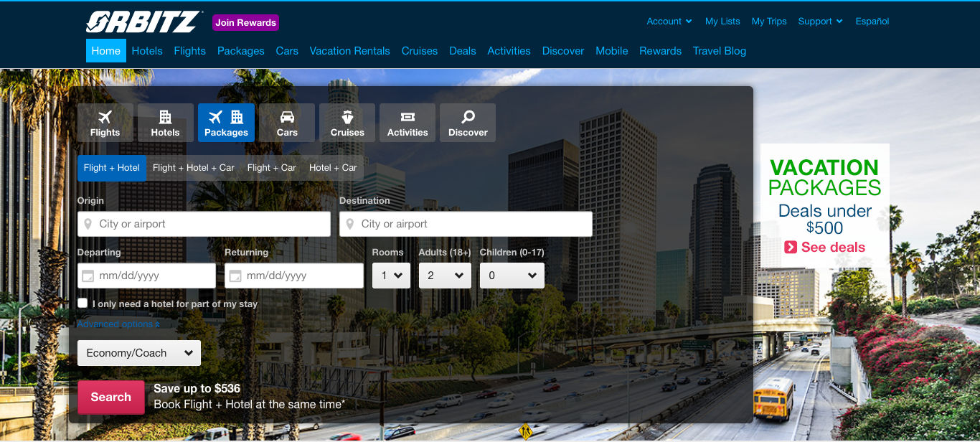
Task: Open Rewards in the navigation bar
Action: 661,51
